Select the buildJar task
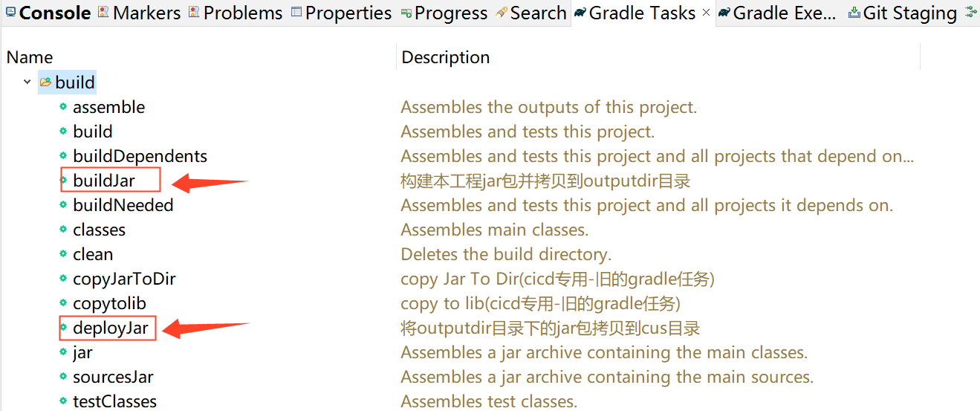The image size is (980, 411). click(x=104, y=181)
